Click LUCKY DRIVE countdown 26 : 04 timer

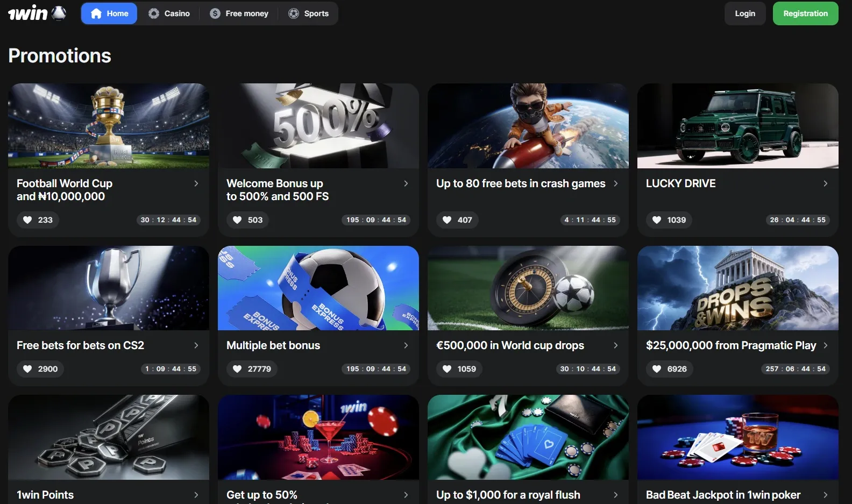pyautogui.click(x=798, y=219)
